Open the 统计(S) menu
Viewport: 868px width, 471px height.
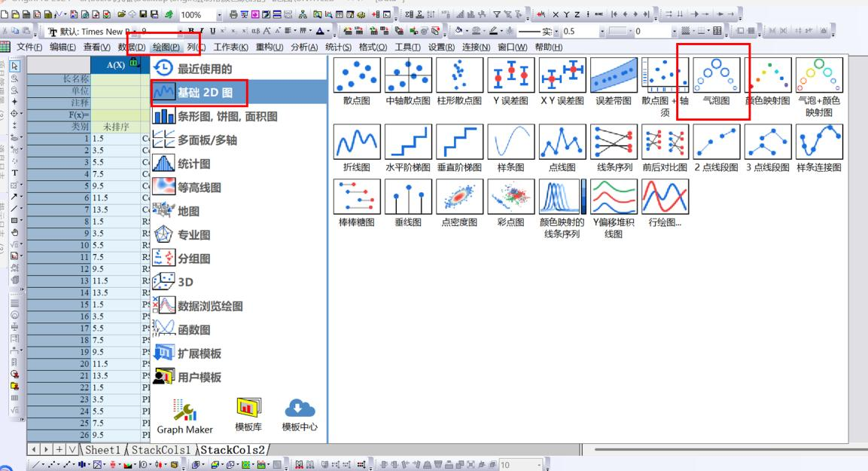(x=338, y=47)
